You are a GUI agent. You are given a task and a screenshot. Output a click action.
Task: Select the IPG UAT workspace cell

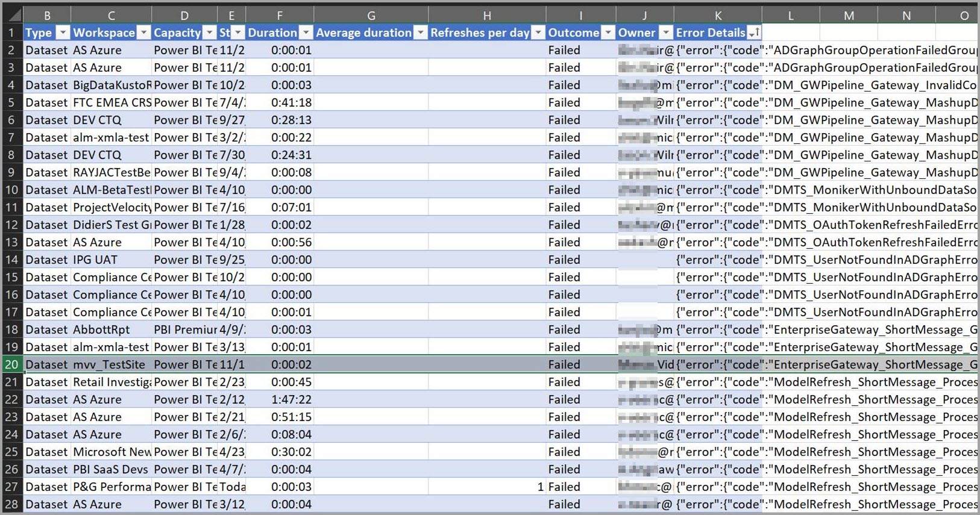click(112, 260)
